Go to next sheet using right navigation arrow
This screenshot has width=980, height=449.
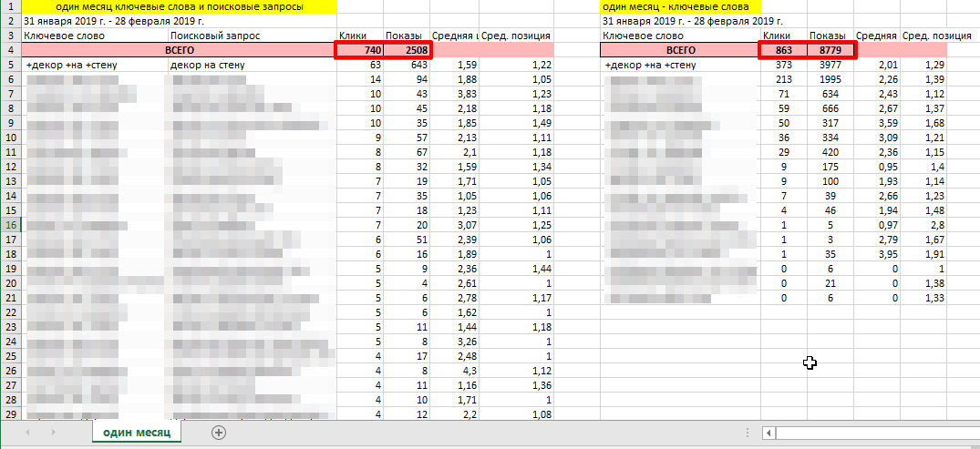[x=53, y=432]
